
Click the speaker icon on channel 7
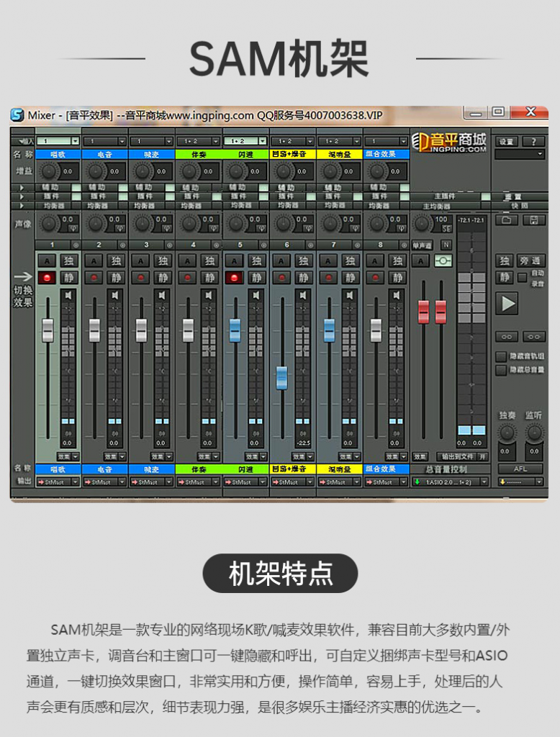[350, 295]
